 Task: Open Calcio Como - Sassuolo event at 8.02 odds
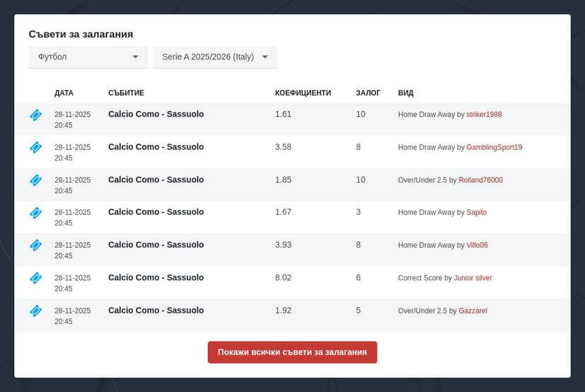click(x=156, y=277)
